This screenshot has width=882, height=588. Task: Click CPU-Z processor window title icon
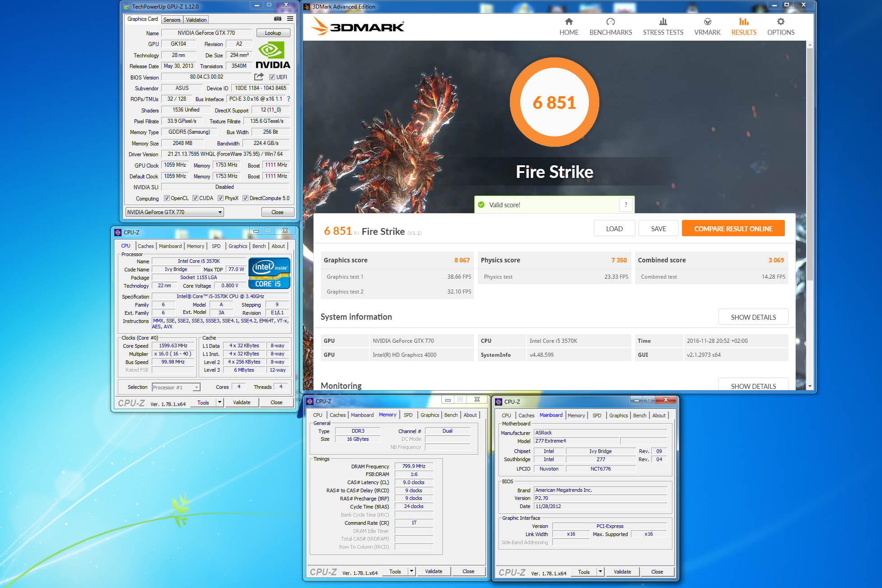coord(118,233)
